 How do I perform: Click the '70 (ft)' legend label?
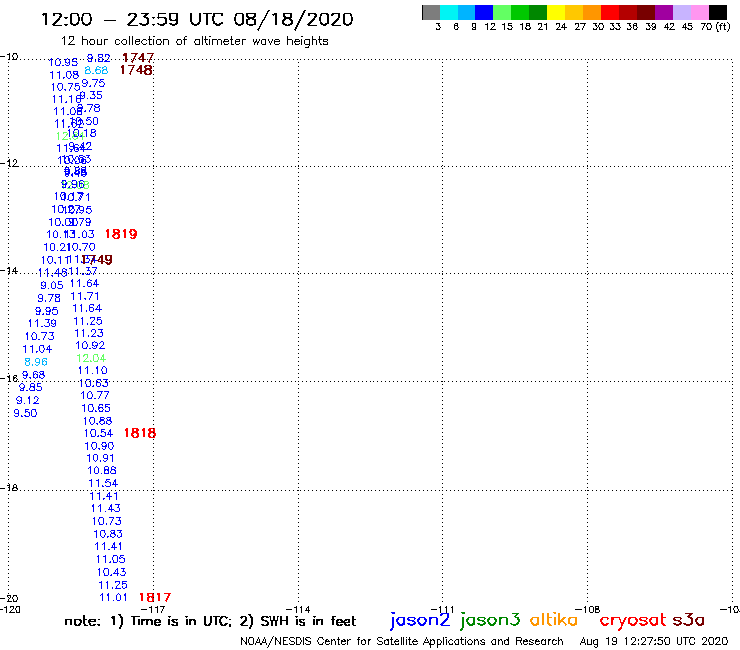click(715, 26)
